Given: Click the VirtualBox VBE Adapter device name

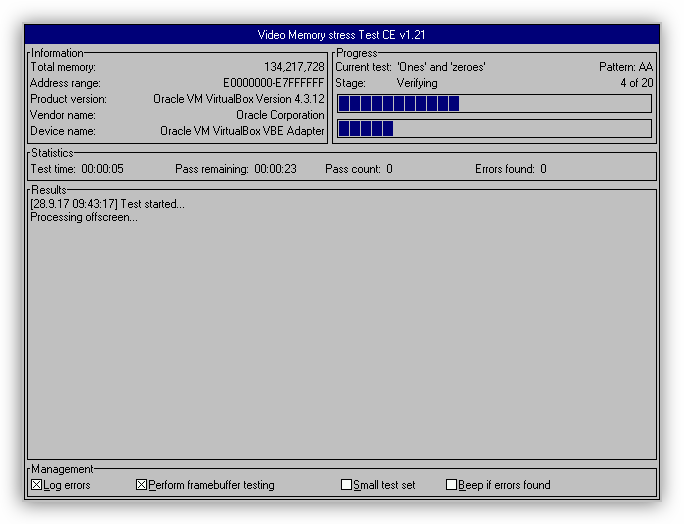Looking at the screenshot, I should point(242,131).
